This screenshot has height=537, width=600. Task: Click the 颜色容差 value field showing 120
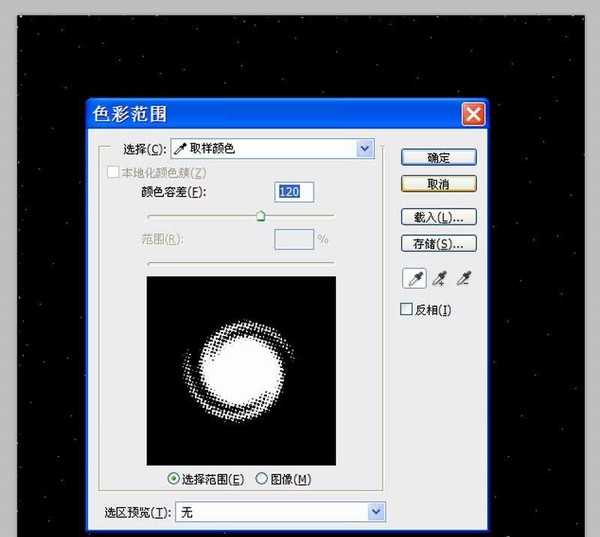[x=294, y=191]
